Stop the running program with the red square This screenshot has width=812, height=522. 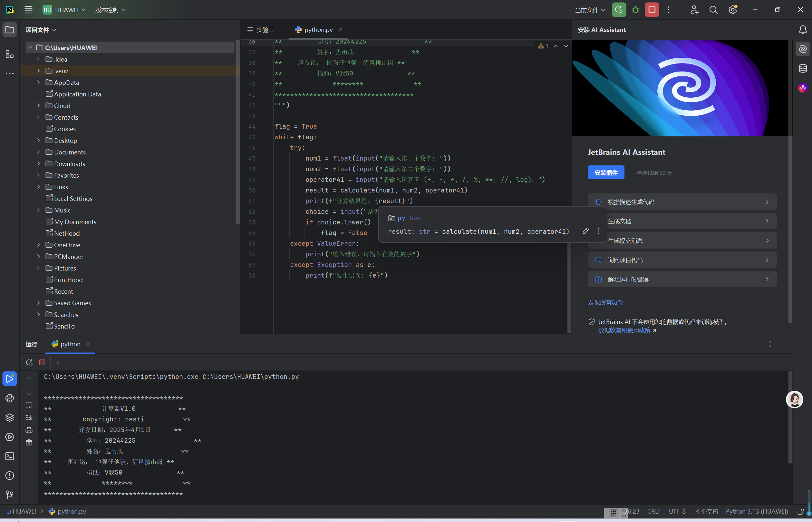(652, 10)
